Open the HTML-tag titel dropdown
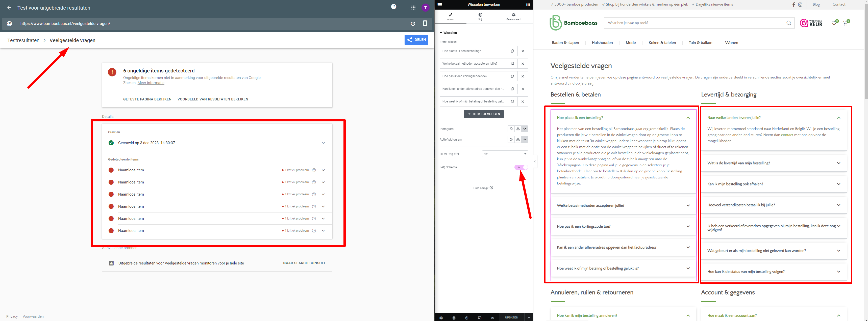 504,154
